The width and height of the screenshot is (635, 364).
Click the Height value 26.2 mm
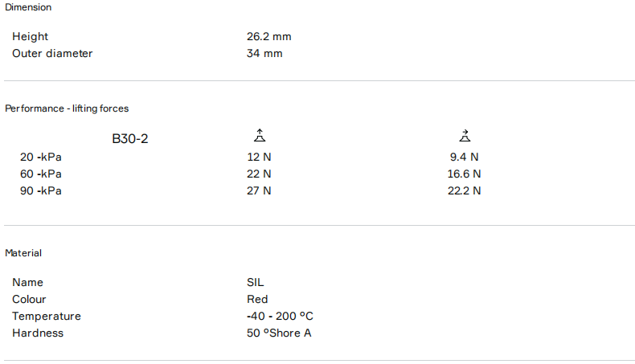tap(268, 37)
